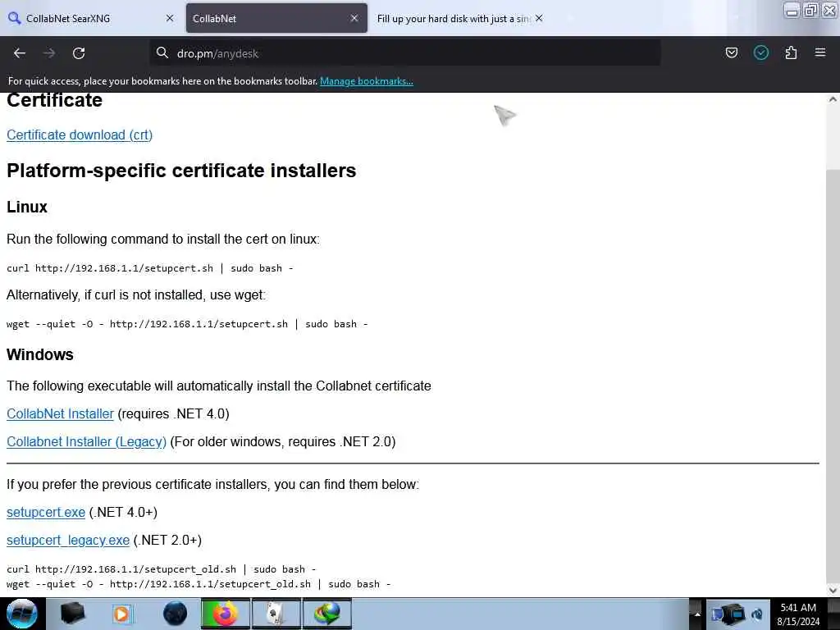
Task: Switch to the CollabNet SearXNG tab
Action: (x=91, y=18)
